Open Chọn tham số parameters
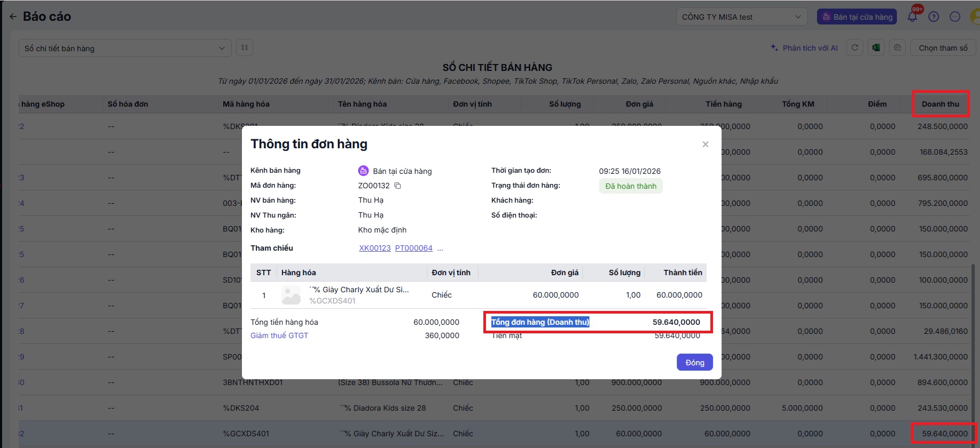The height and width of the screenshot is (448, 980). 943,48
